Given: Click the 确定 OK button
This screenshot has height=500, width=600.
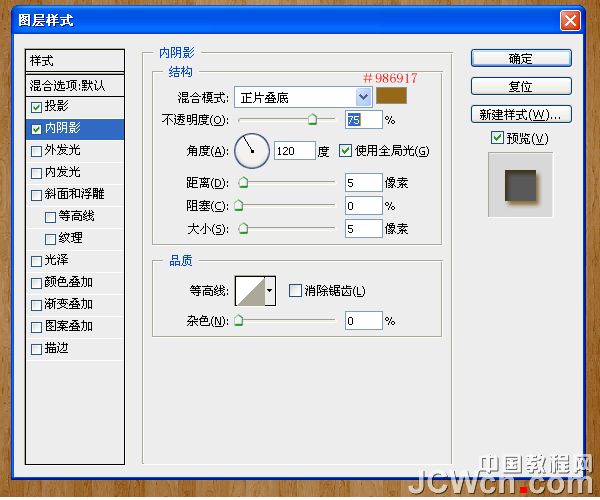Looking at the screenshot, I should [x=521, y=59].
